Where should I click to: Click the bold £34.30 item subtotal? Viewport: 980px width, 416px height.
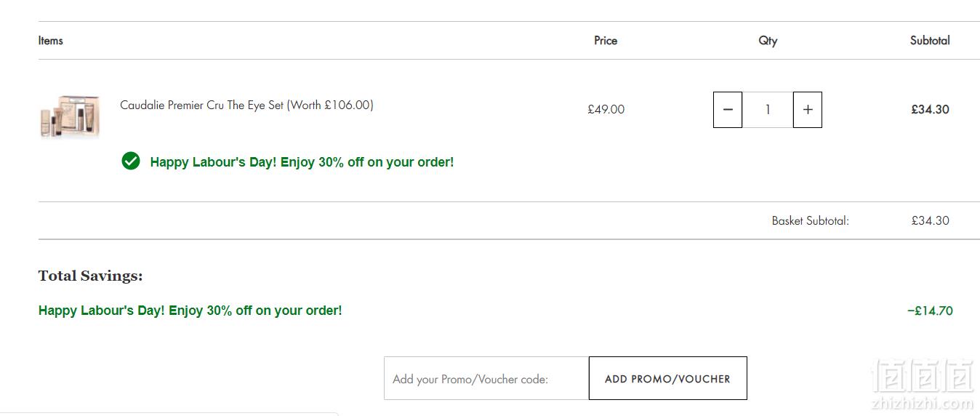[x=931, y=109]
